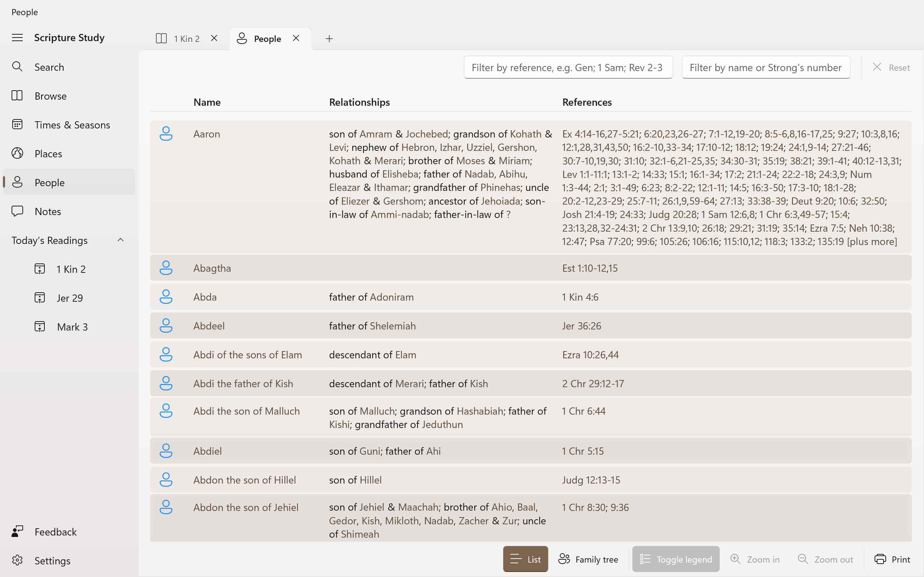Viewport: 924px width, 577px height.
Task: Click the person icon beside Abdeel
Action: click(x=166, y=325)
